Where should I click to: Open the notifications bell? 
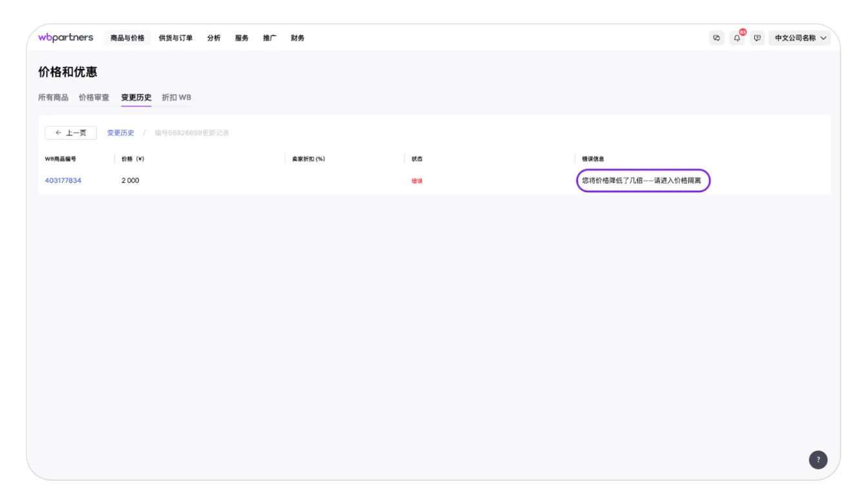tap(737, 38)
